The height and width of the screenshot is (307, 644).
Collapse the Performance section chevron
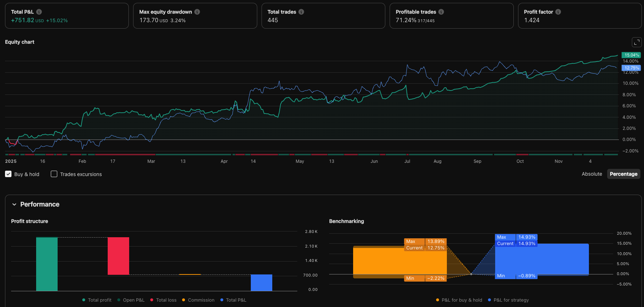[x=14, y=204]
